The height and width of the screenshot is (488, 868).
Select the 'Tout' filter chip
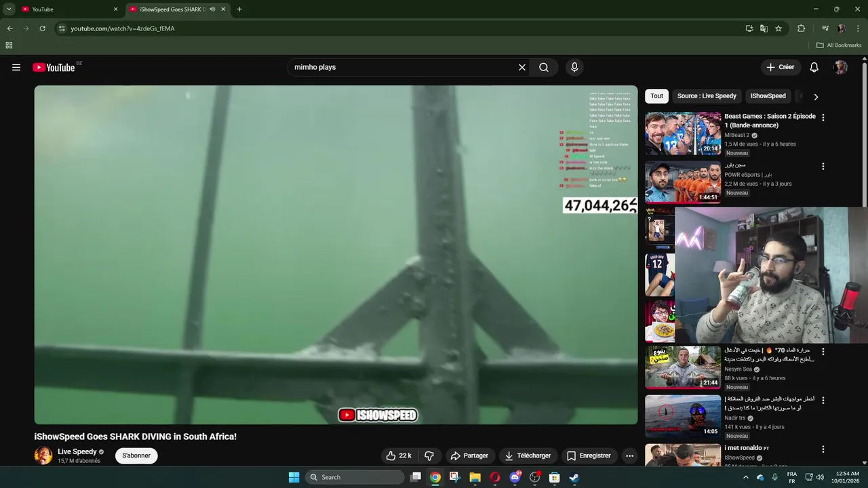(x=656, y=96)
